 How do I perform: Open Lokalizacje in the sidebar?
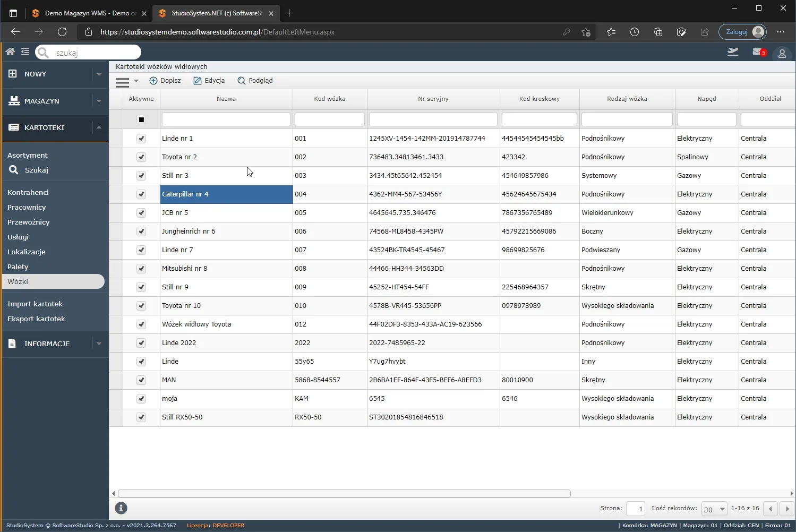pos(27,252)
